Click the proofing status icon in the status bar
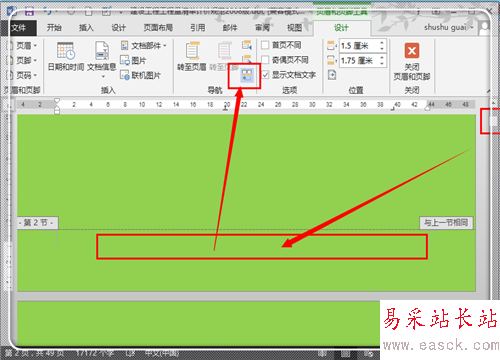The width and height of the screenshot is (500, 360). pyautogui.click(x=130, y=353)
